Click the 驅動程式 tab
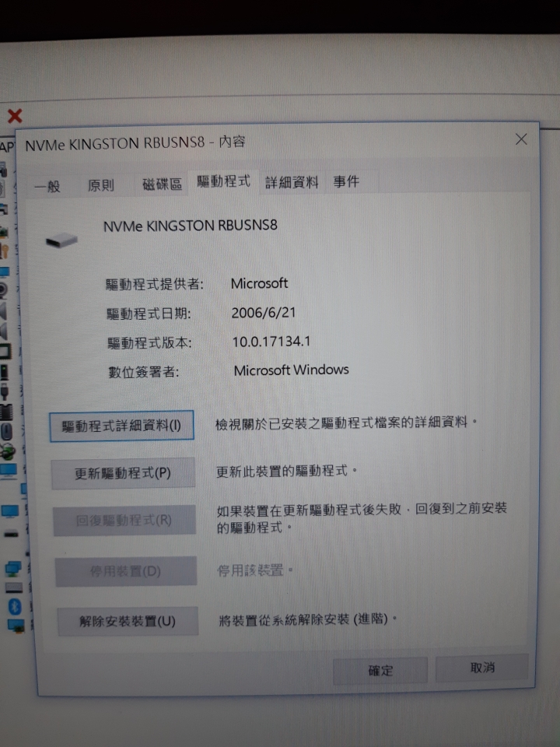Screen dimensions: 560x747 tap(223, 181)
